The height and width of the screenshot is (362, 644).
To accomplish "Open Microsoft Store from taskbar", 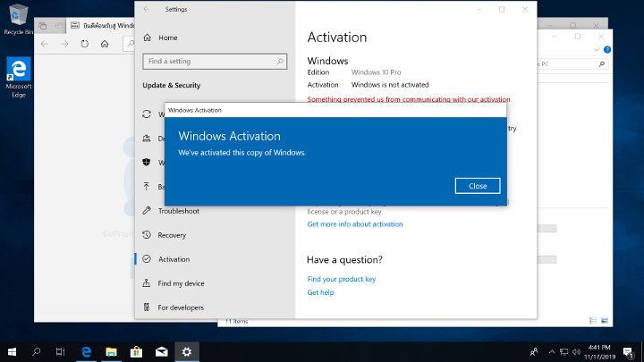I will [136, 352].
